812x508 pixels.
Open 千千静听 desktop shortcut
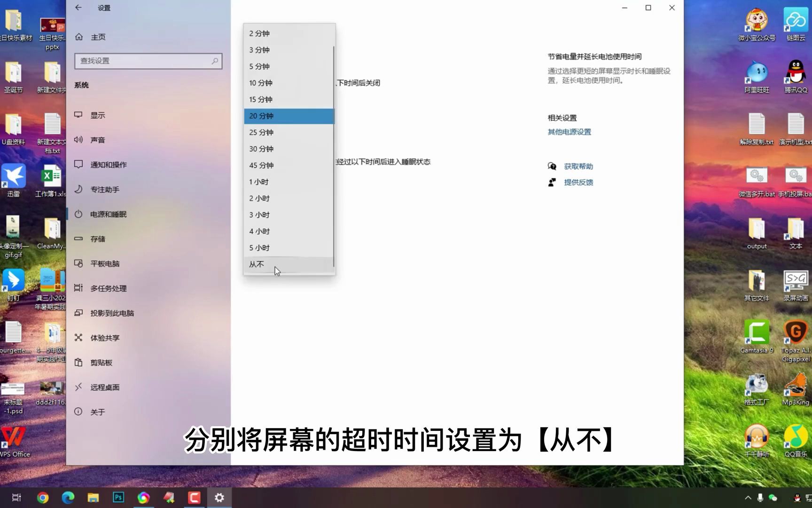click(x=757, y=441)
